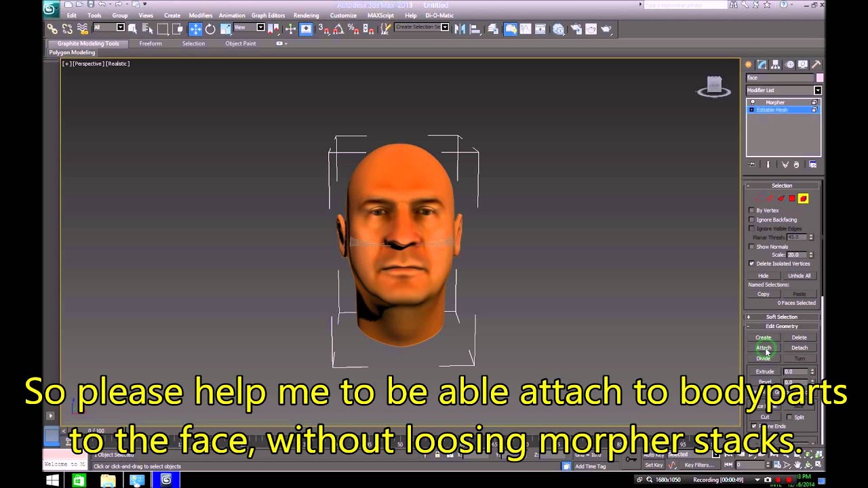Toggle the Morpher modifier lightbulb
The height and width of the screenshot is (488, 868).
click(x=752, y=102)
